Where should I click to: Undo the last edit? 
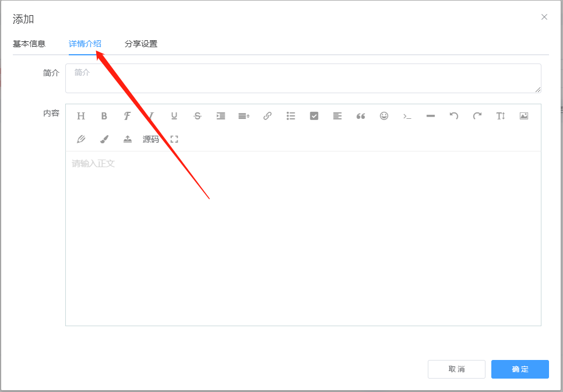tap(454, 116)
